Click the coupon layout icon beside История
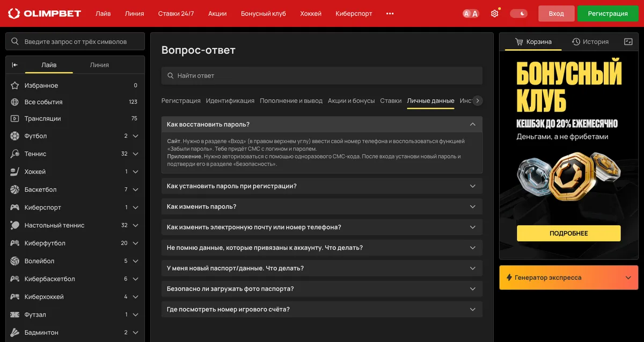Image resolution: width=644 pixels, height=342 pixels. 628,41
